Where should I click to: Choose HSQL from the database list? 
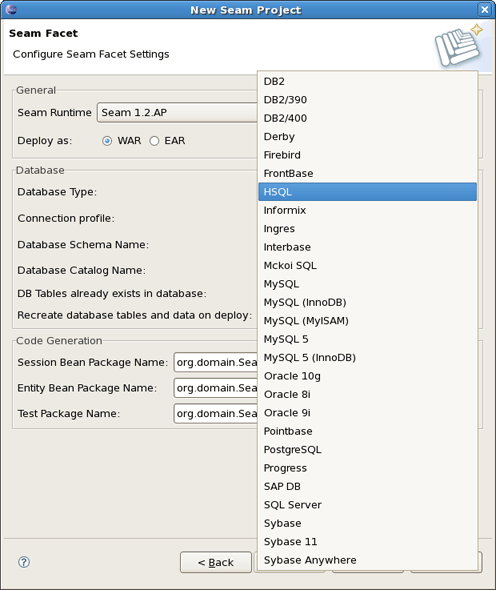coord(368,192)
